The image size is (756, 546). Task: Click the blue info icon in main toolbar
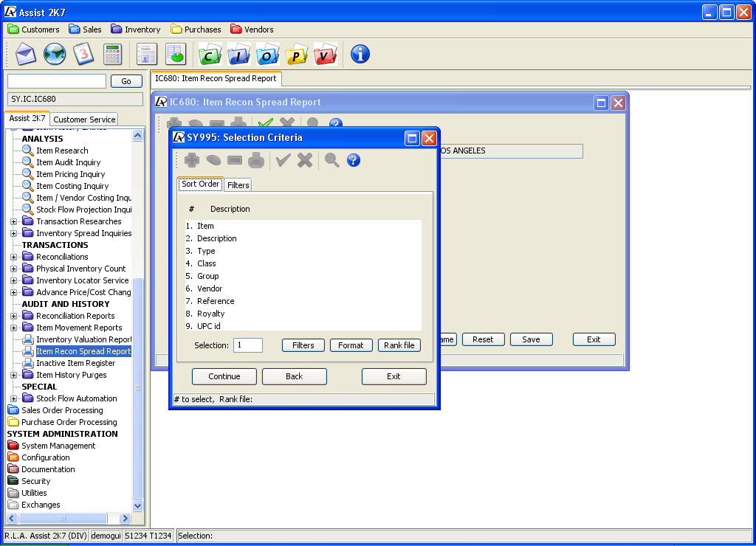360,54
